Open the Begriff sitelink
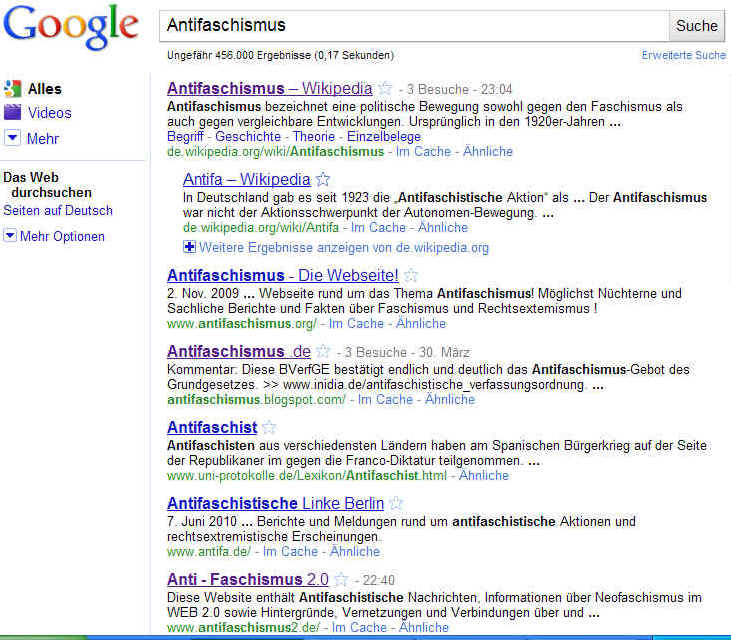Viewport: 731px width, 640px height. click(185, 137)
